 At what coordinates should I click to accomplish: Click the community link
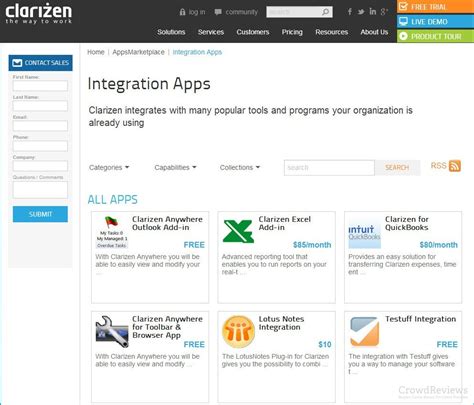pyautogui.click(x=242, y=12)
